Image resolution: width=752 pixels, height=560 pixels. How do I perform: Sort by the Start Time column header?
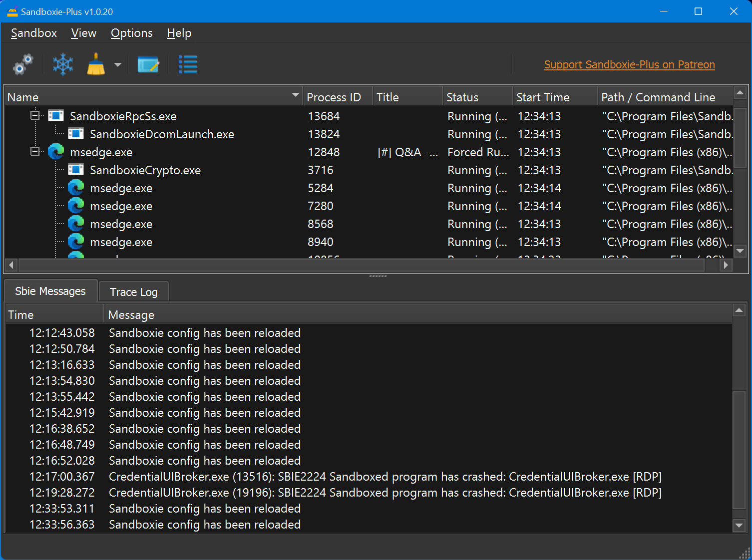[543, 97]
